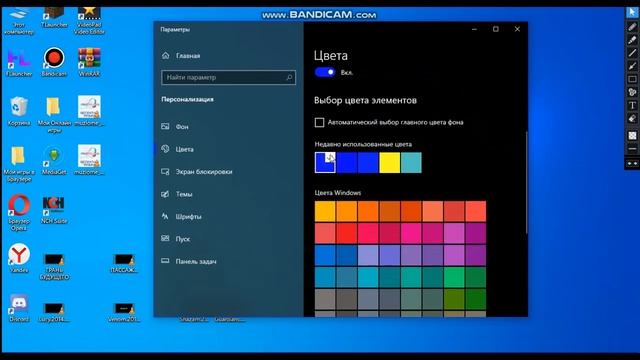Select the Bandicam text T tool
Viewport: 640px width, 360px height.
point(632,105)
